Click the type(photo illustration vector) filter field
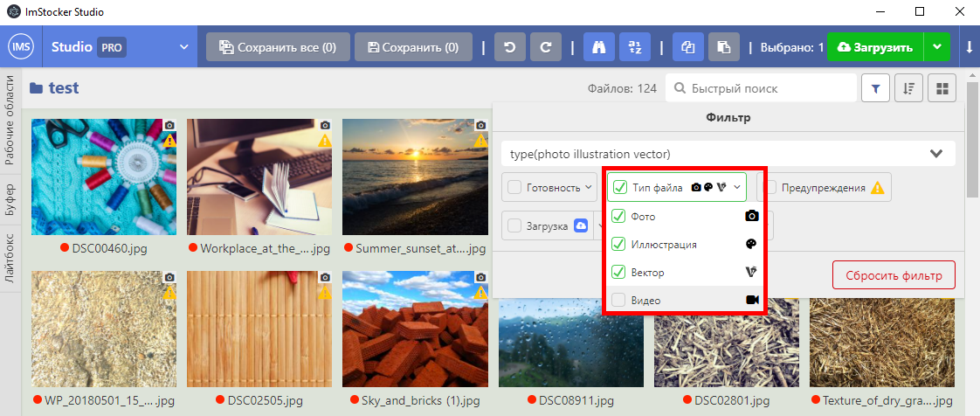Image resolution: width=980 pixels, height=416 pixels. tap(728, 154)
